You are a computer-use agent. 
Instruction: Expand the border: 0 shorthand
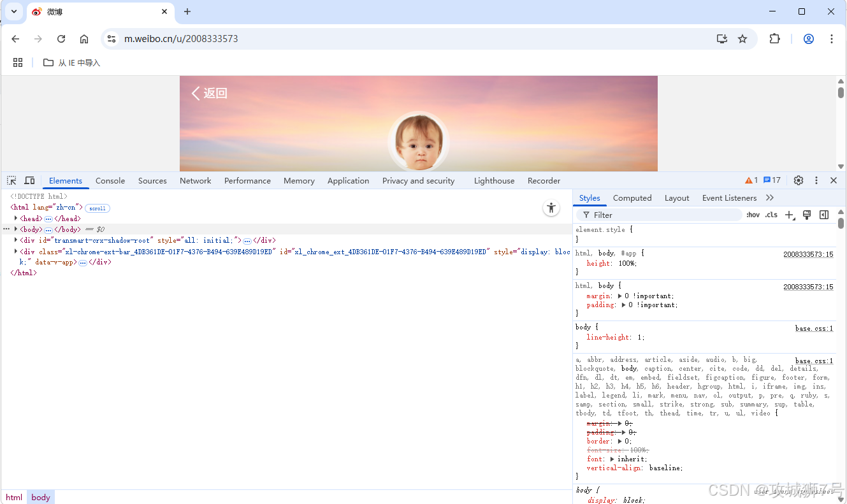[x=620, y=441]
